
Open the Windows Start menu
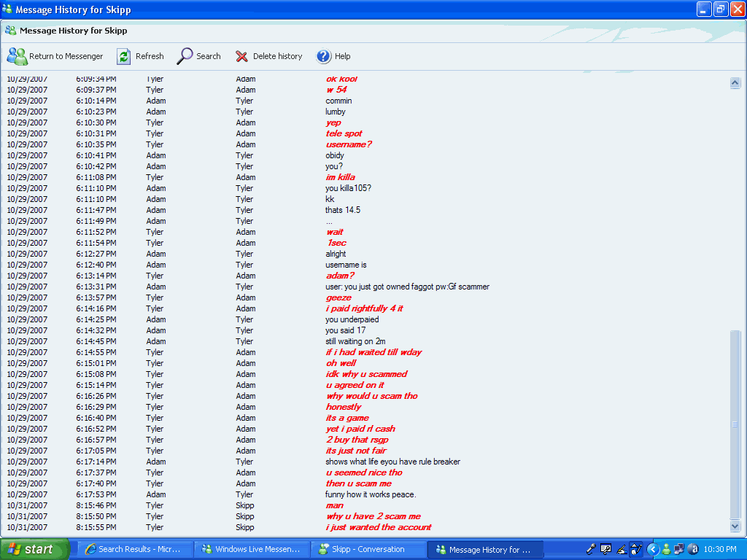34,549
